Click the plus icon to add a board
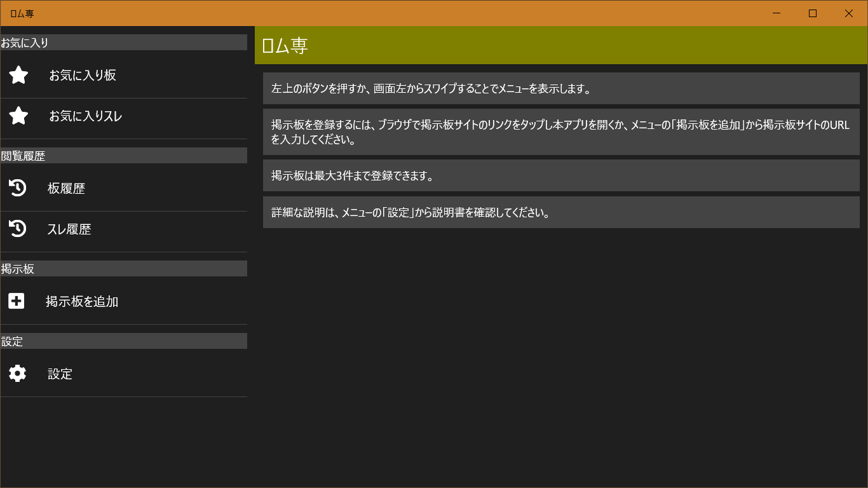This screenshot has width=868, height=488. pyautogui.click(x=15, y=301)
